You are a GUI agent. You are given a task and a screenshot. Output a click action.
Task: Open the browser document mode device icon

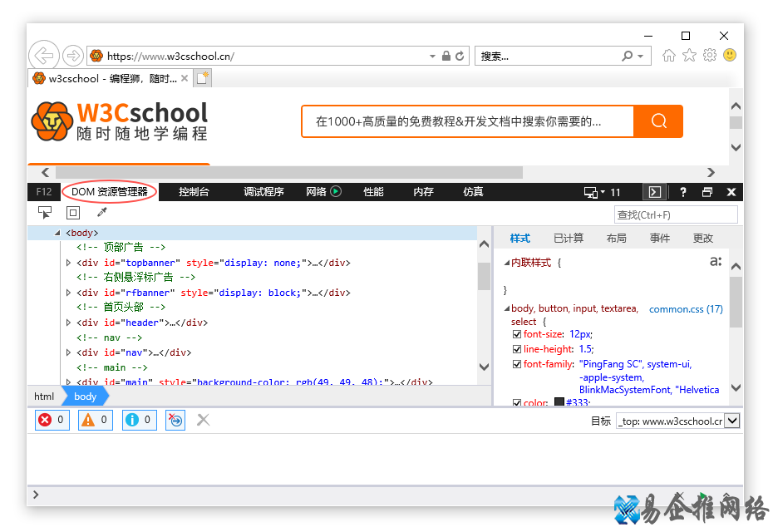pyautogui.click(x=589, y=191)
